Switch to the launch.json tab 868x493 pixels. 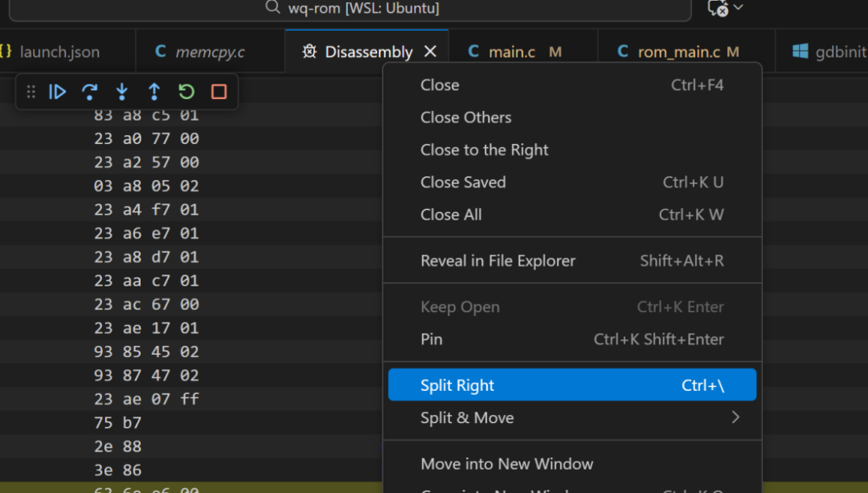59,51
